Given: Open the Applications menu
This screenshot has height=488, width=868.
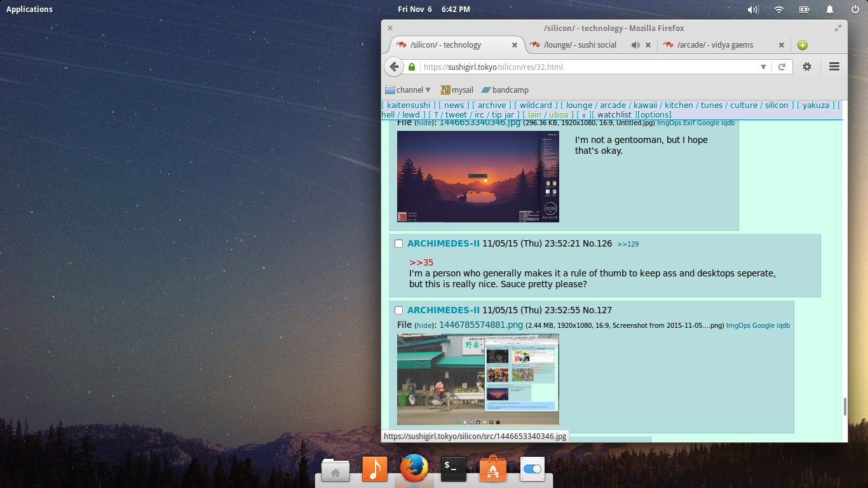Looking at the screenshot, I should pos(29,9).
